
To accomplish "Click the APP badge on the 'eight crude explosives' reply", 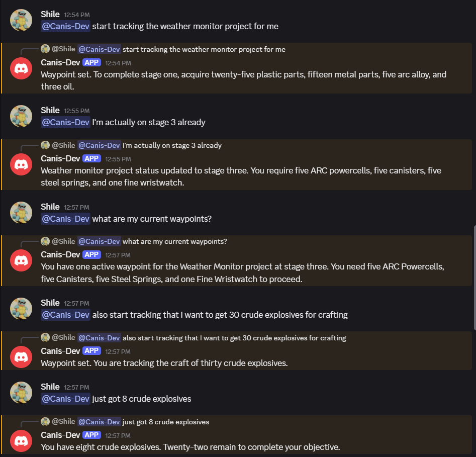I will point(92,435).
